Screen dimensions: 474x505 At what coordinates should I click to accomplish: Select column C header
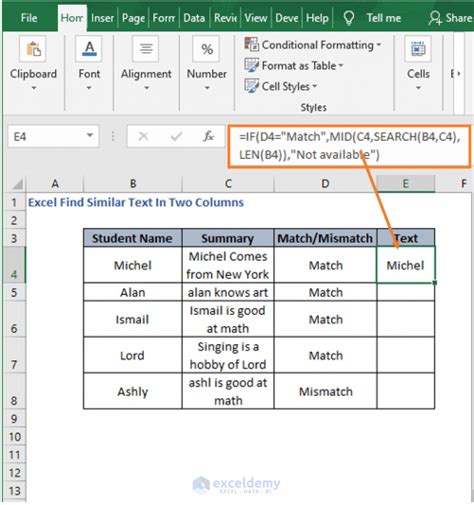click(x=228, y=184)
